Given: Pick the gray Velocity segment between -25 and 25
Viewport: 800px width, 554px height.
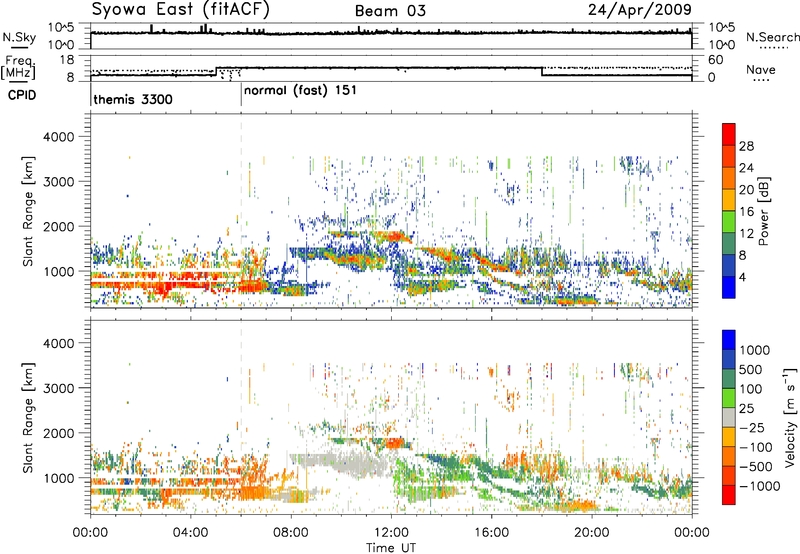Looking at the screenshot, I should (x=729, y=417).
